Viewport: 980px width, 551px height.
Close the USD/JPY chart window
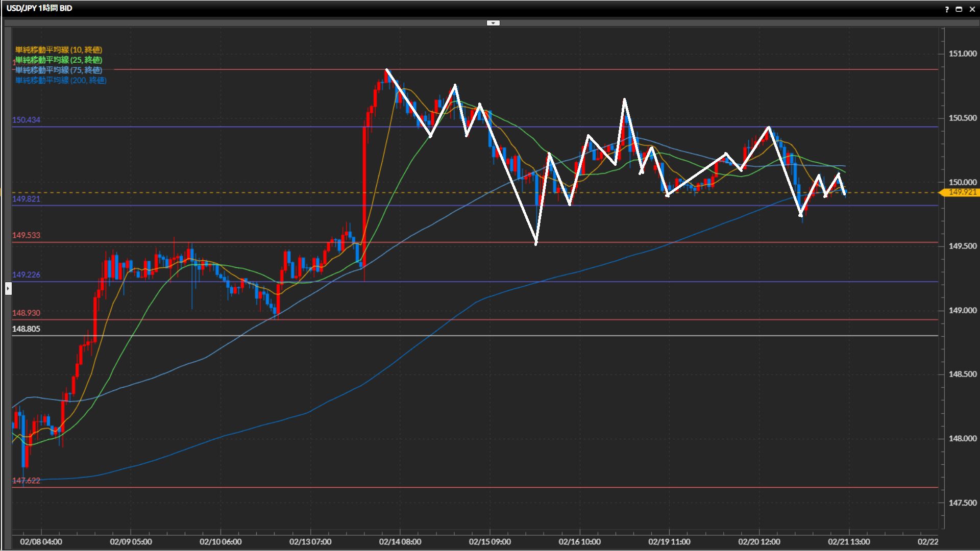click(x=972, y=9)
